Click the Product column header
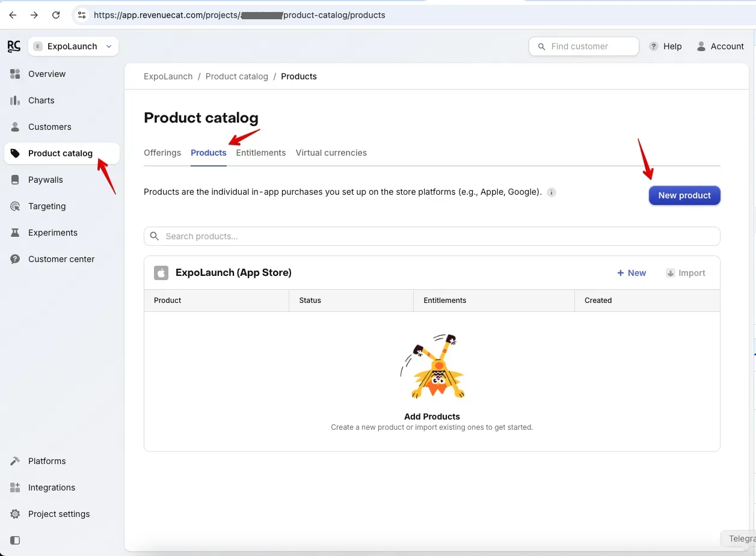The width and height of the screenshot is (756, 556). (x=168, y=301)
